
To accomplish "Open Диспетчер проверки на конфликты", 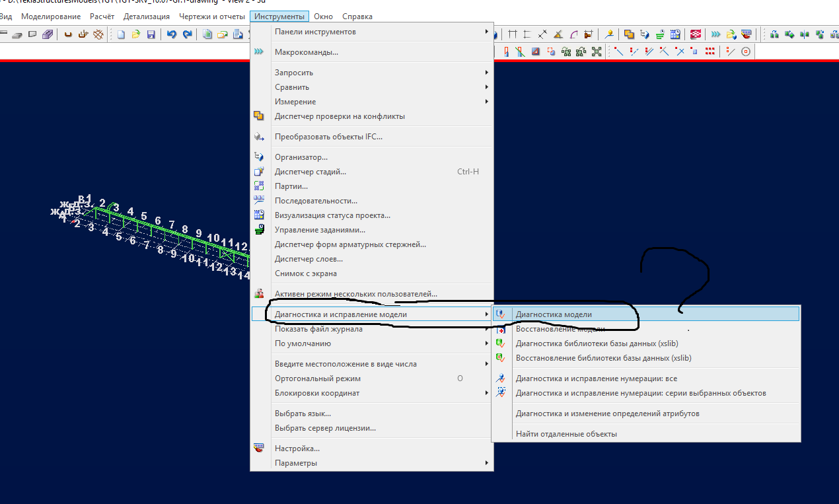I will pos(340,116).
